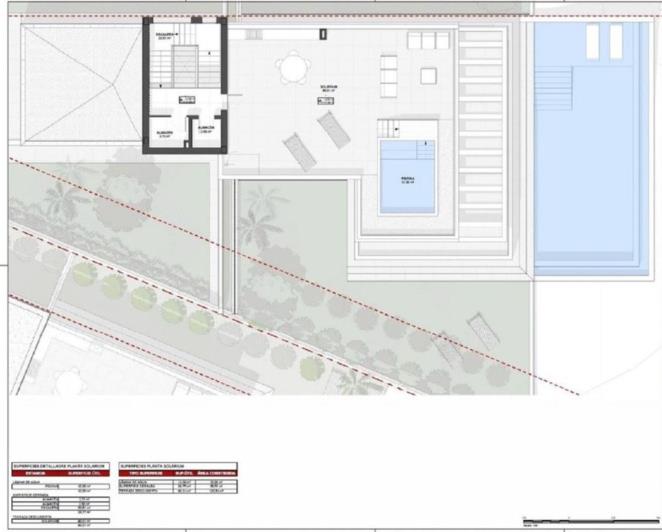Click the small black chimney rectangle
Image resolution: width=662 pixels, height=532 pixels.
point(323,34)
